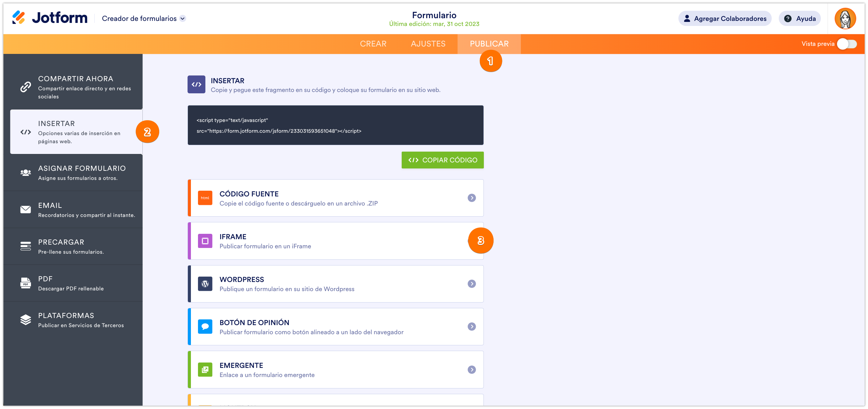Switch to the Ajustes tab
This screenshot has height=409, width=868.
tap(428, 43)
